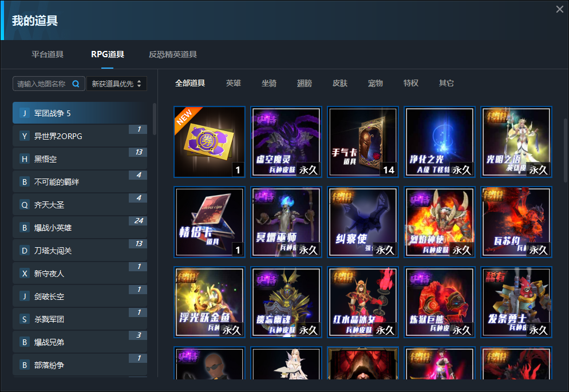569x392 pixels.
Task: Select the 浮光跃金鱼 item
Action: [x=210, y=302]
